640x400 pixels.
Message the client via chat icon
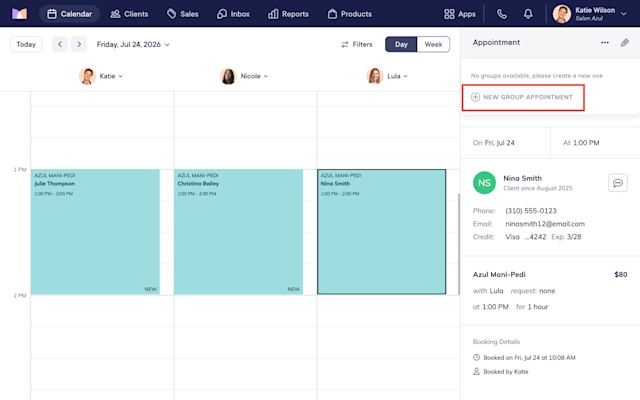[618, 182]
